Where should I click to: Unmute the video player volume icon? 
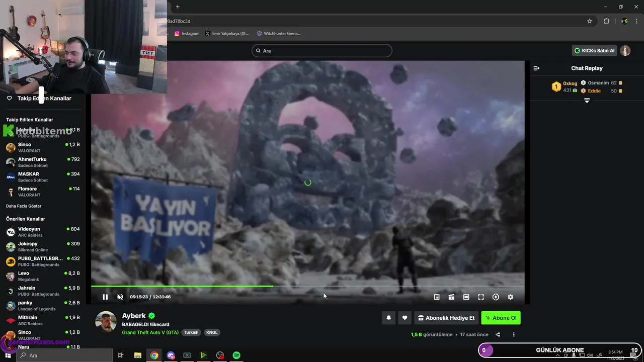point(120,297)
